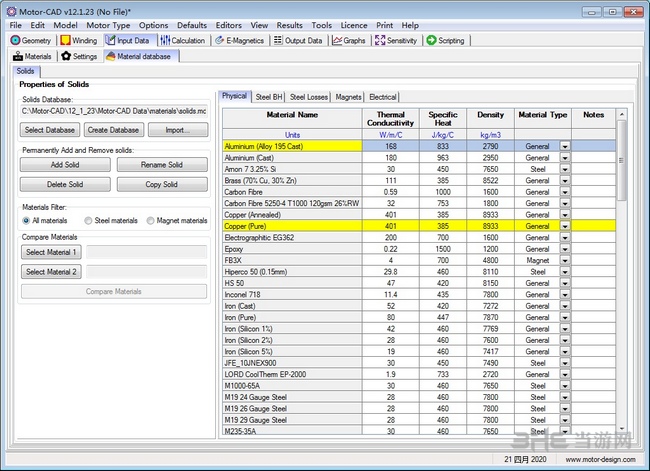
Task: Open Material Type dropdown for FB3X
Action: point(565,260)
